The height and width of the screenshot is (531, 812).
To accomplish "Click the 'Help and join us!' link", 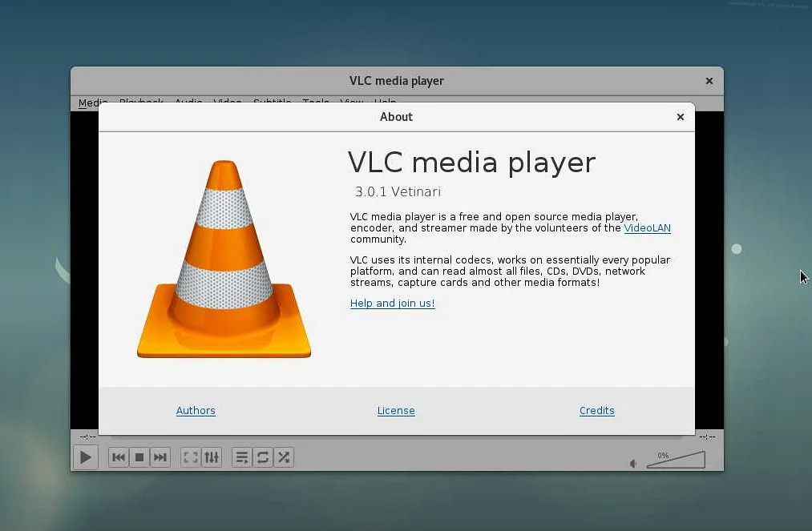I will [x=392, y=304].
